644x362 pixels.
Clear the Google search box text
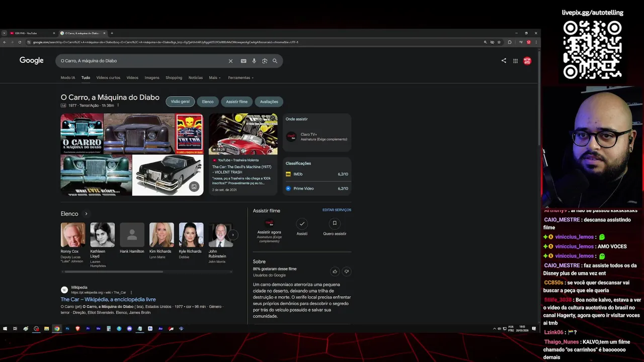pos(230,61)
